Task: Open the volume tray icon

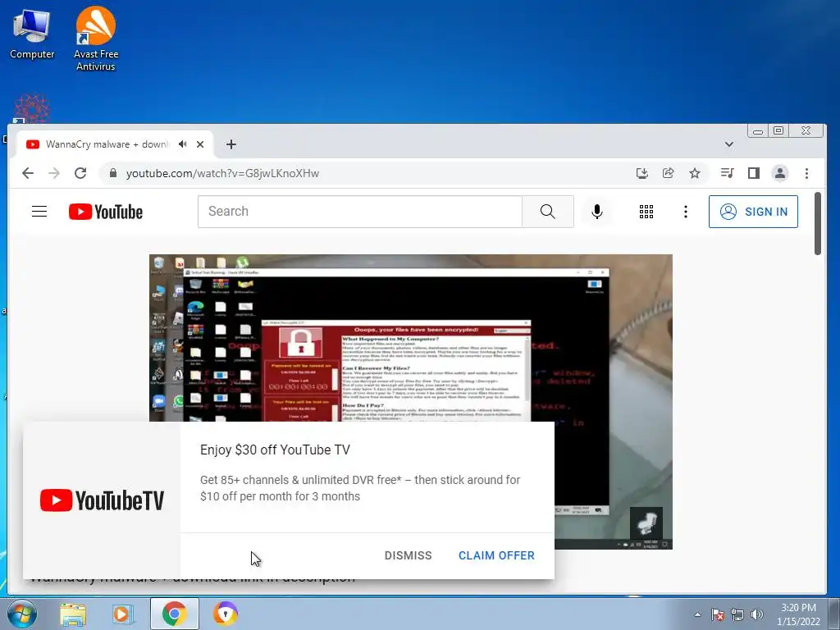Action: [x=757, y=614]
